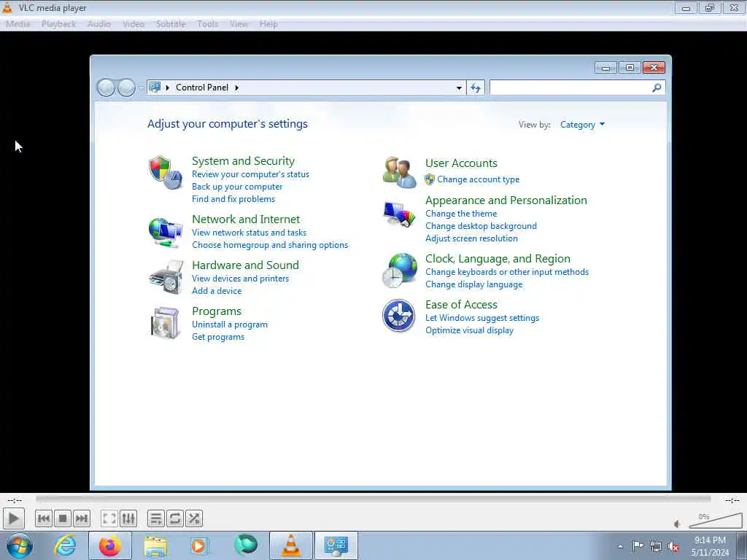Click Back up your computer link

tap(237, 187)
